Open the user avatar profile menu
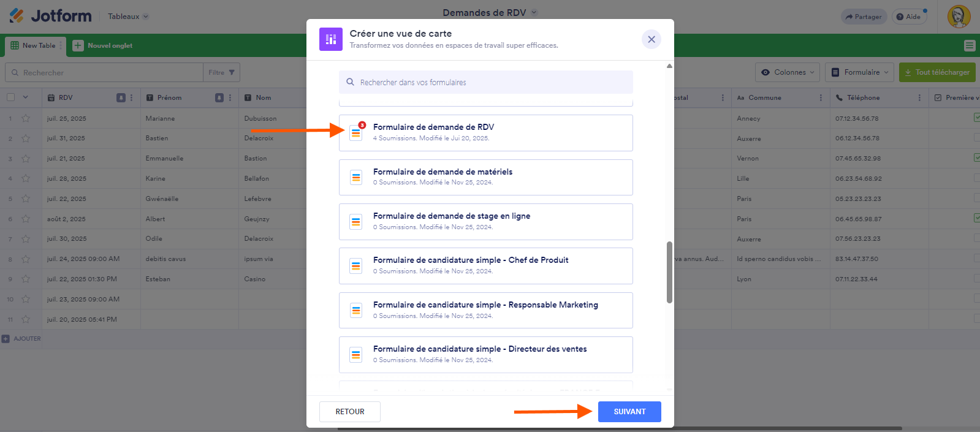The width and height of the screenshot is (980, 432). (959, 17)
